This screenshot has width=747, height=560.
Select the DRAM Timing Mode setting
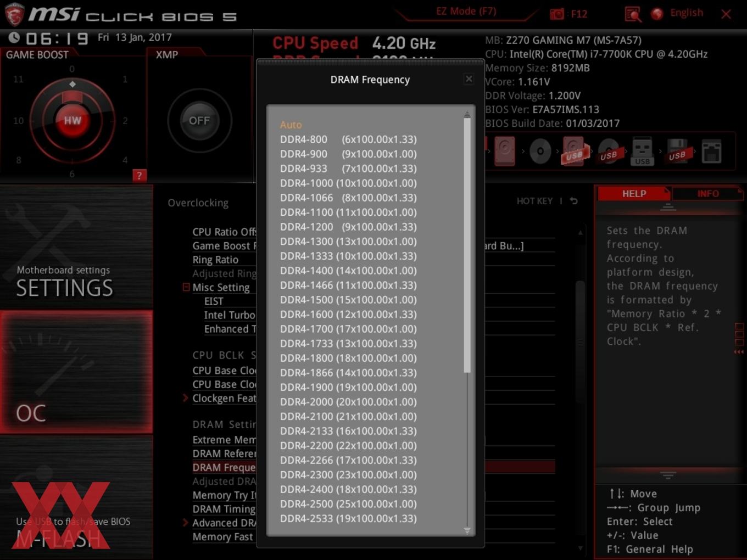tap(224, 509)
